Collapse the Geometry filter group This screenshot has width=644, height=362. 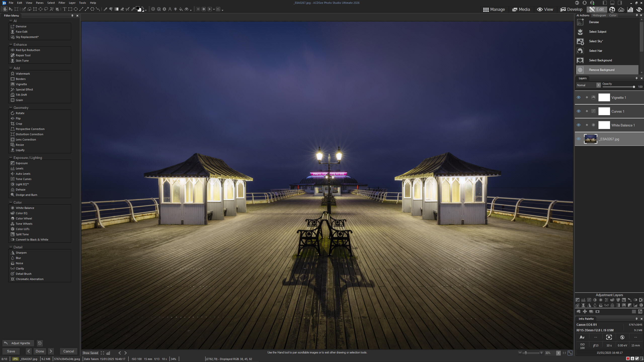(11, 108)
